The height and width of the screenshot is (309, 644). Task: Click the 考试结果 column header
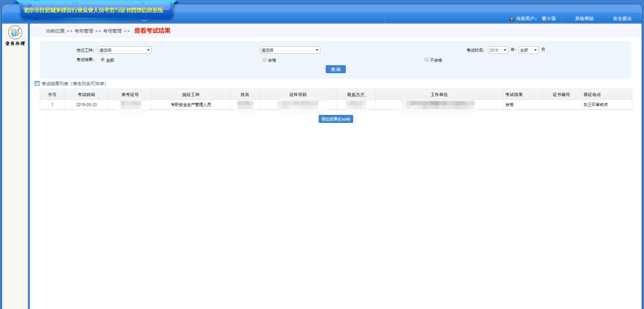(x=514, y=95)
